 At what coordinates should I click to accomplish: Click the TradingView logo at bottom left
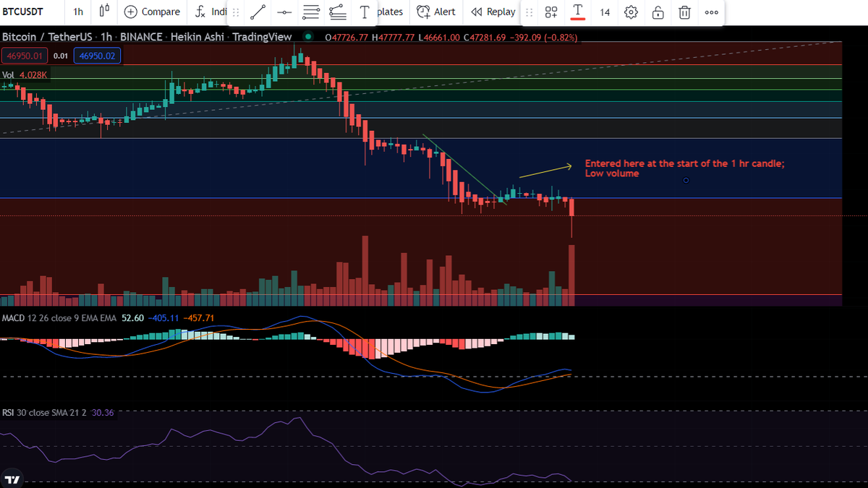[12, 479]
